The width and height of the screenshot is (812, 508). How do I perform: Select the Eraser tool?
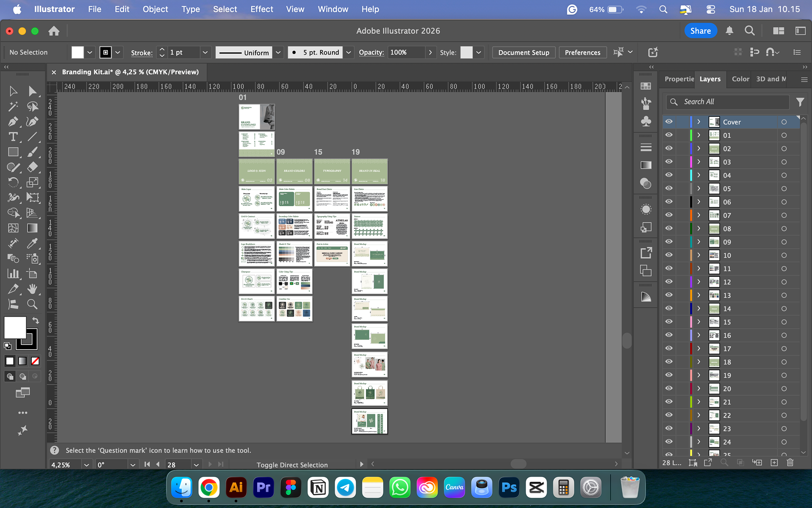32,167
